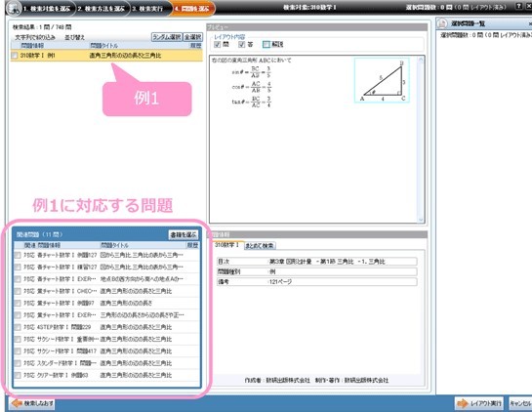The width and height of the screenshot is (532, 412).
Task: Go to step 2 検索方法を選ぶ
Action: (x=102, y=9)
